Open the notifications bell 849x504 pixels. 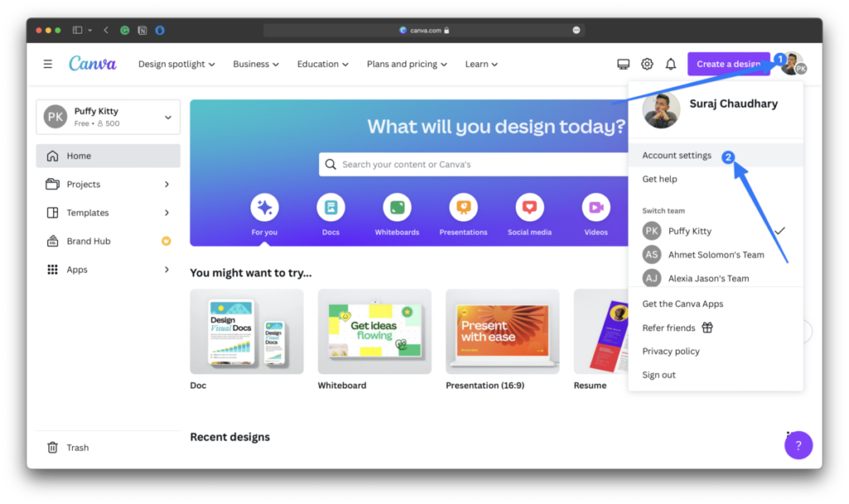(671, 64)
